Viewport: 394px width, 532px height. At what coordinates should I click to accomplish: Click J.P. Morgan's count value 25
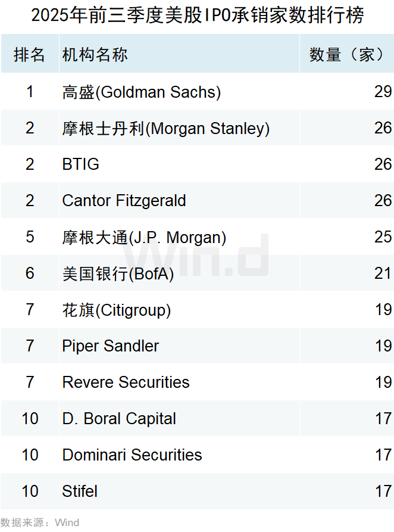coord(383,237)
